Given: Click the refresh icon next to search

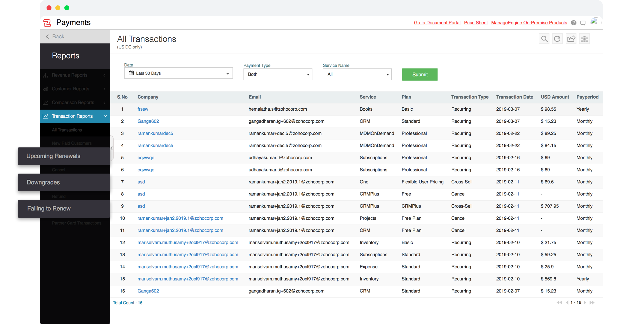Looking at the screenshot, I should 558,38.
